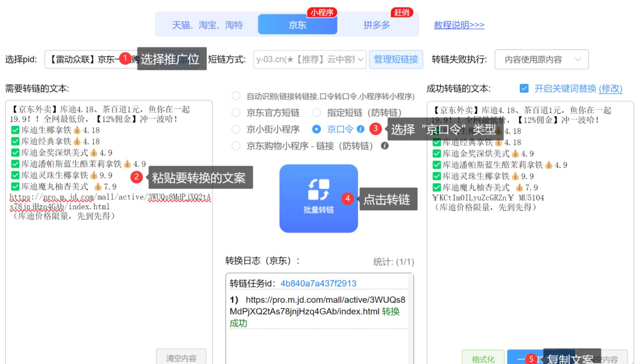This screenshot has width=640, height=364.
Task: Click the log entry URL numbered 1)
Action: click(x=317, y=306)
